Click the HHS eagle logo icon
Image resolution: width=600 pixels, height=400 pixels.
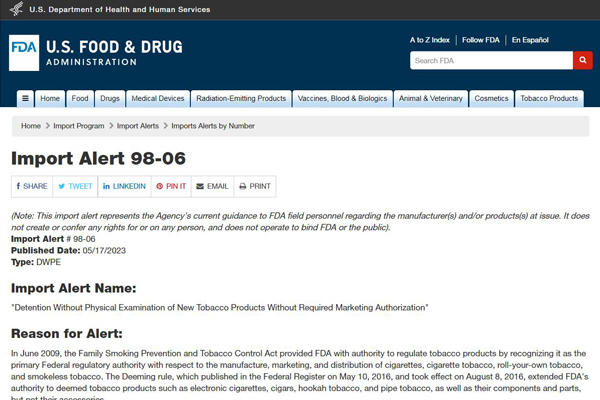tap(16, 9)
